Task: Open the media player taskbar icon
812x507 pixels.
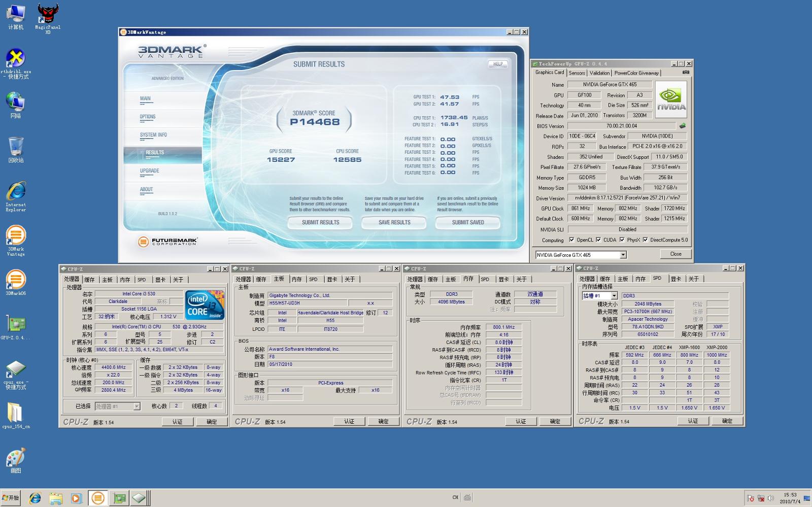Action: (x=76, y=498)
